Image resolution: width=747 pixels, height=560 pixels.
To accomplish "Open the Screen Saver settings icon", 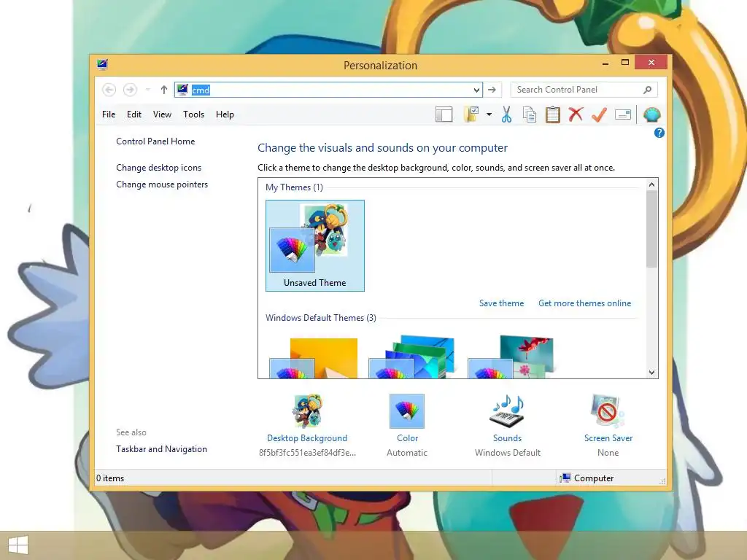I will (x=608, y=411).
